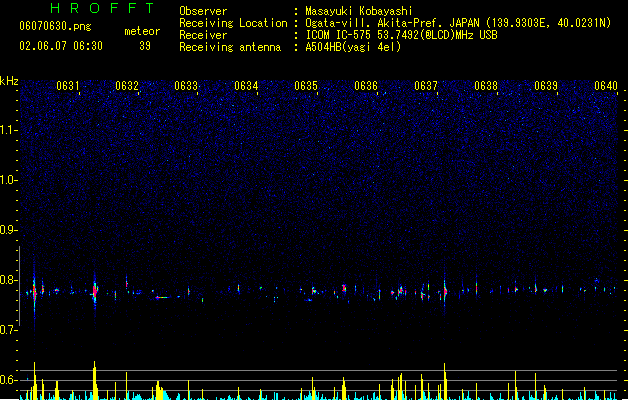The height and width of the screenshot is (400, 629).
Task: Select the file name 06070630.png
Action: [55, 26]
